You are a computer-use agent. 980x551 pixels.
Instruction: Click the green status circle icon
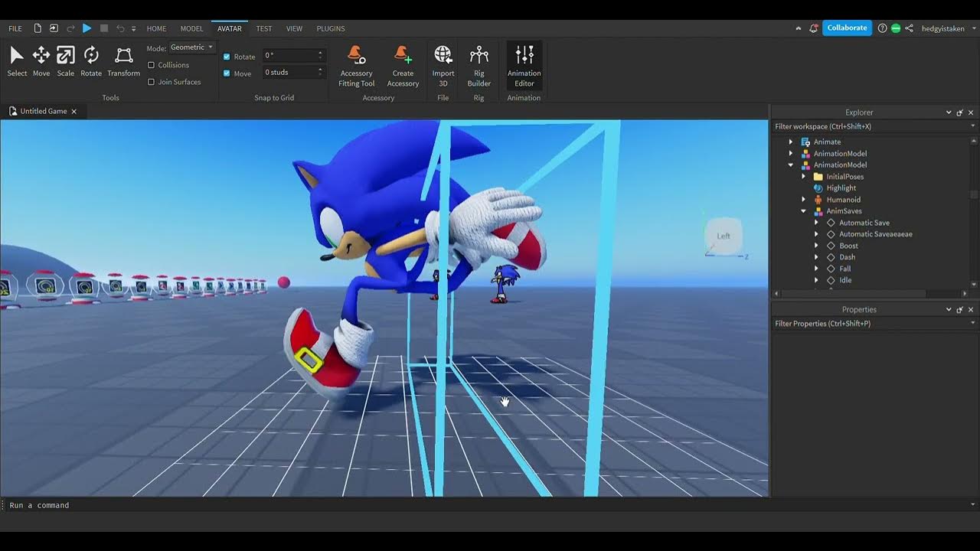pos(896,28)
